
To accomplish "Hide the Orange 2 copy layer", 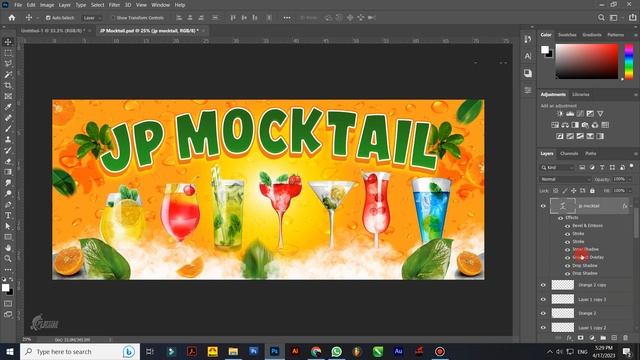I will [543, 285].
